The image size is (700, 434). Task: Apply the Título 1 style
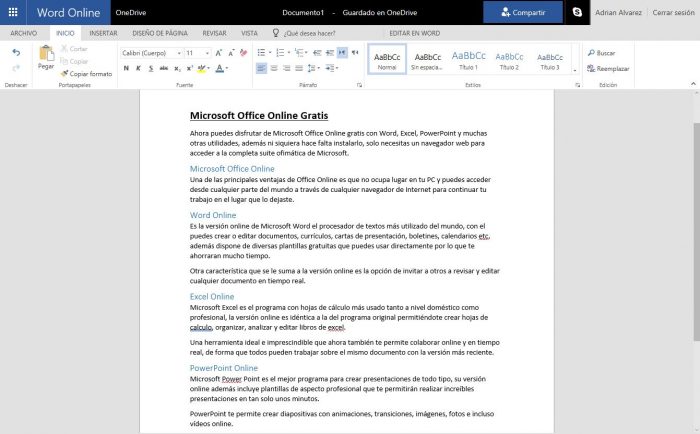(x=468, y=59)
